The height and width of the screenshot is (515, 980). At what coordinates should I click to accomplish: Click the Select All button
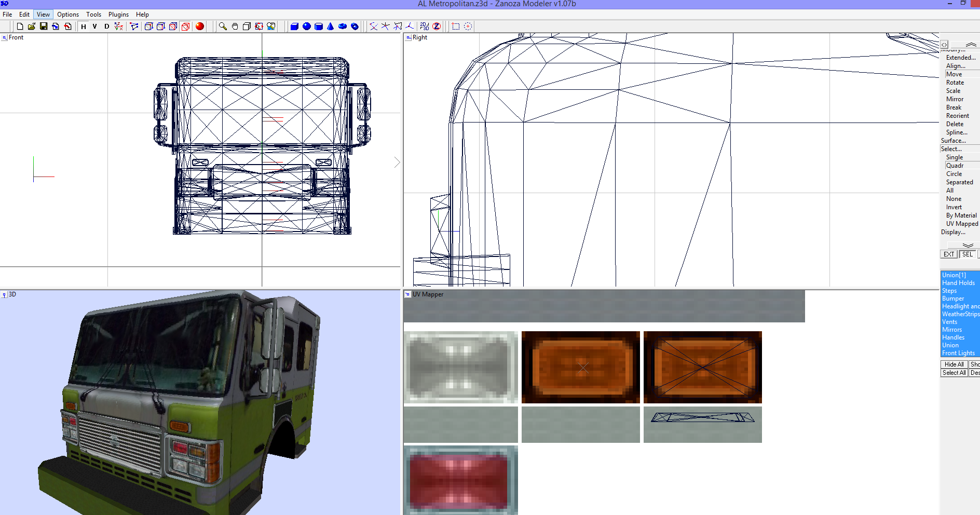pyautogui.click(x=954, y=372)
